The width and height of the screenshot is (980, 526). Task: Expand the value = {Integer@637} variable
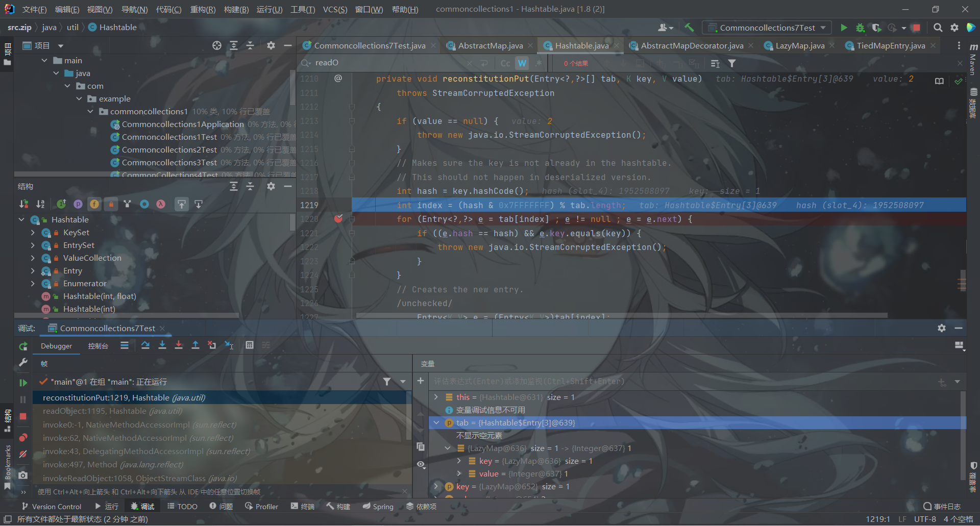click(459, 473)
